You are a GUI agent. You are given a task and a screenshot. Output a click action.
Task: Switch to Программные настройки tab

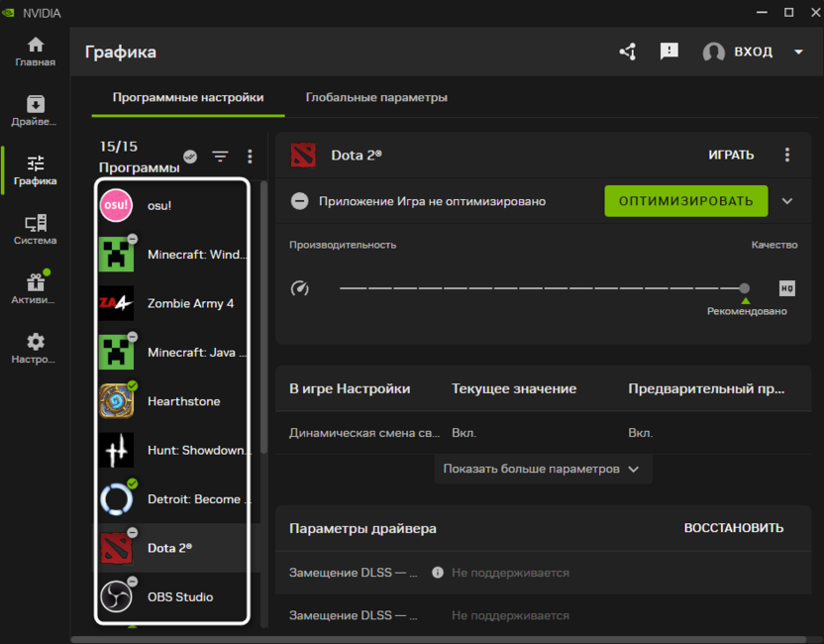[188, 98]
